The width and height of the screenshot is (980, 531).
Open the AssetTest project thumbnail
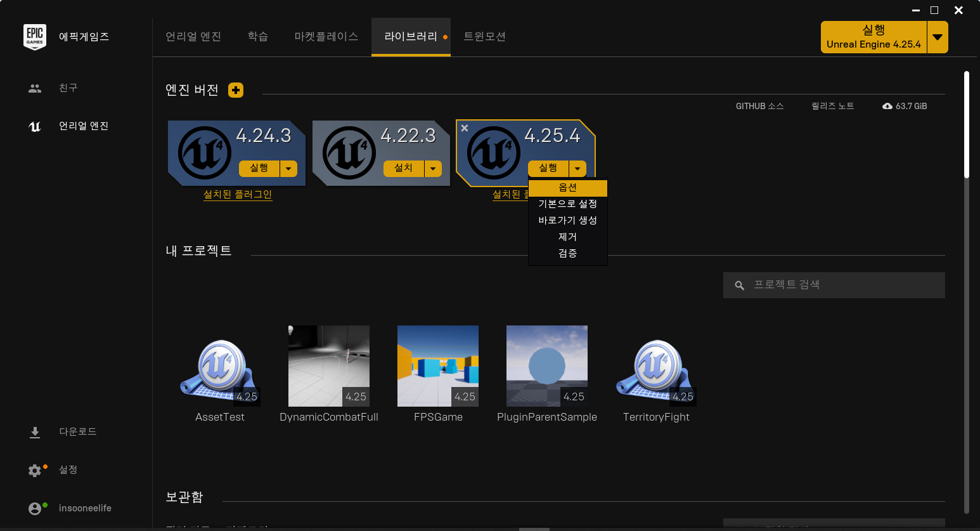[x=220, y=366]
